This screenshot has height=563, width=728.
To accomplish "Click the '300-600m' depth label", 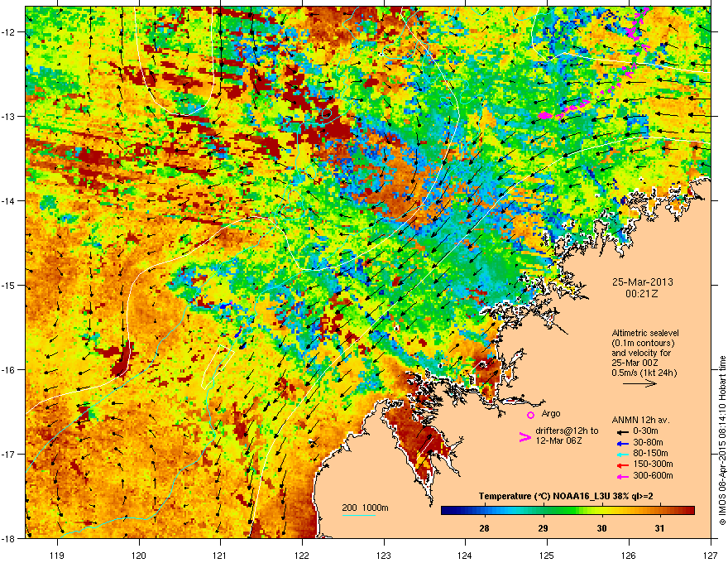I will click(x=653, y=476).
